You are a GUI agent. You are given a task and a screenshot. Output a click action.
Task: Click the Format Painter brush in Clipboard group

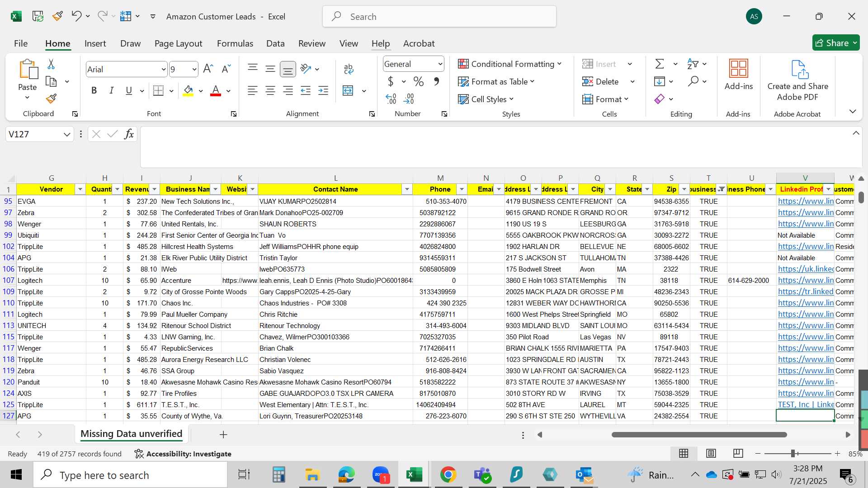point(51,99)
